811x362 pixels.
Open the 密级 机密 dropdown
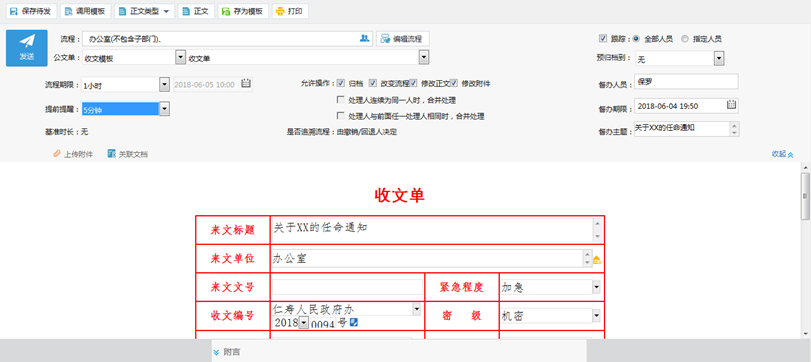click(596, 316)
